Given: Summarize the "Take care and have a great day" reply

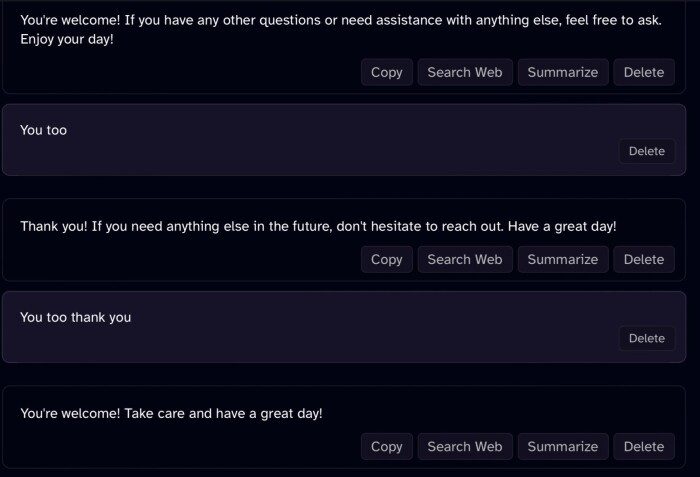Looking at the screenshot, I should click(562, 446).
